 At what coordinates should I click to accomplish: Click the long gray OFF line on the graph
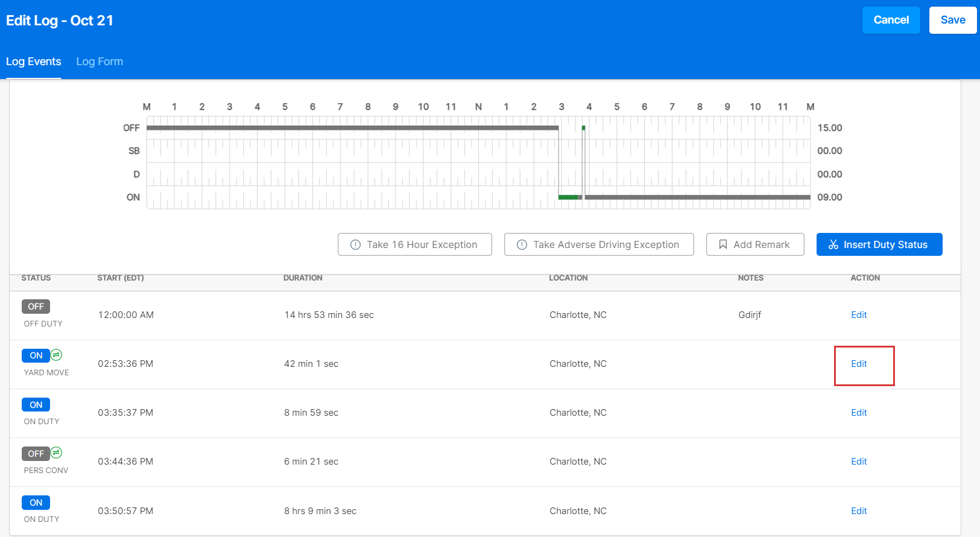coord(353,128)
